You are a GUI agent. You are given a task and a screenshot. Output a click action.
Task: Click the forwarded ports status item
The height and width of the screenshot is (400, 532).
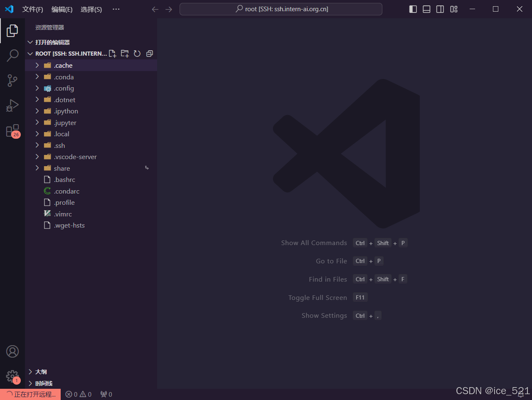coord(106,394)
